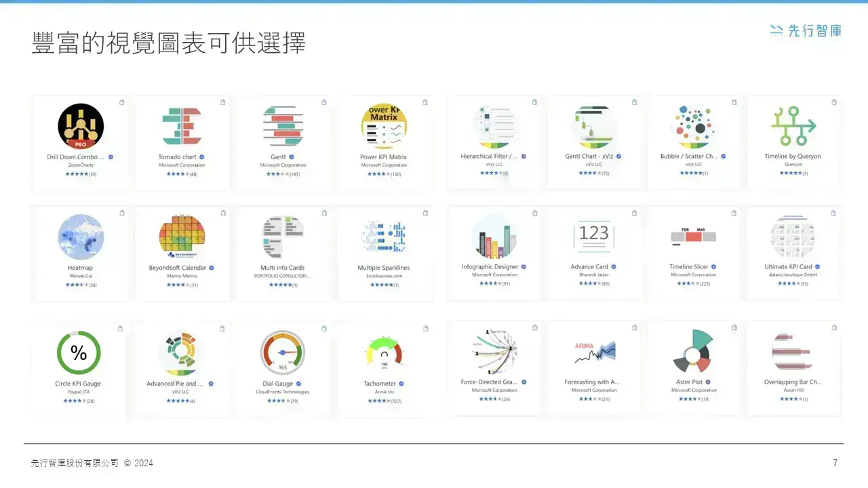Screen dimensions: 868x488
Task: Pick the Bubble / Scatter Chart icon
Action: [695, 127]
